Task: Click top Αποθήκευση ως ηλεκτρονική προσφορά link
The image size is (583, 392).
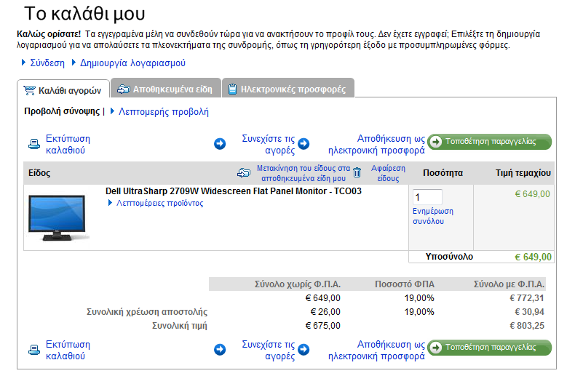Action: [376, 144]
